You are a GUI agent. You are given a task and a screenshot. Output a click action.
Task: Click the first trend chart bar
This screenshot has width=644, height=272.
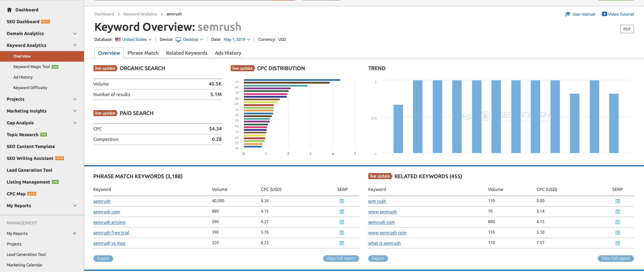(x=398, y=129)
